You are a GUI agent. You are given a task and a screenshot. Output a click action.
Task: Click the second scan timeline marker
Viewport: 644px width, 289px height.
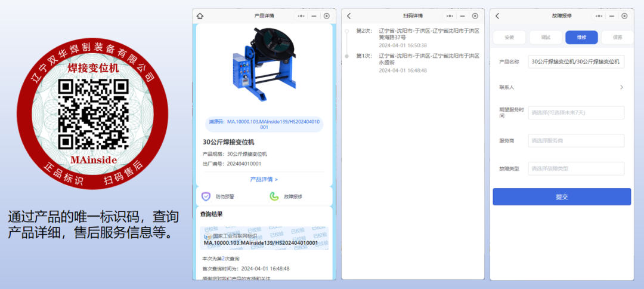346,31
